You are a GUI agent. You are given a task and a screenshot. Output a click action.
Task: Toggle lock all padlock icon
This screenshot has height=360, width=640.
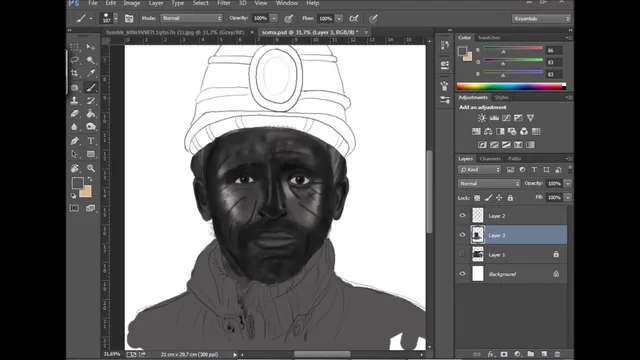click(x=510, y=198)
